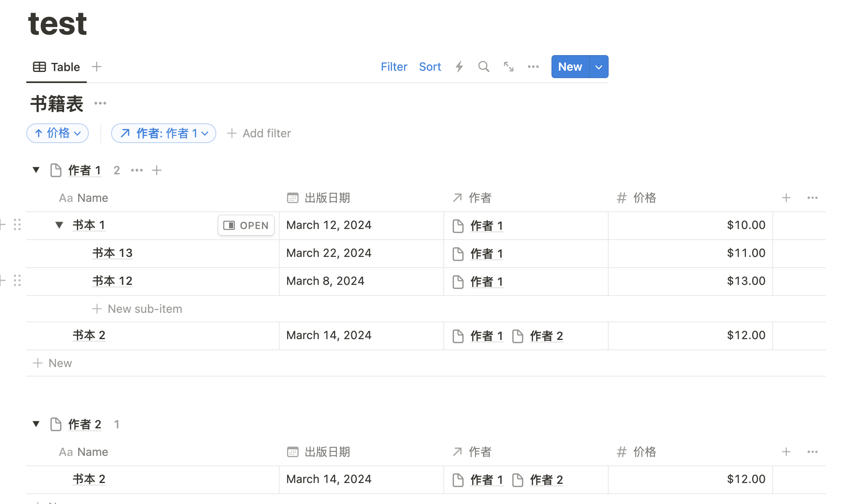The image size is (848, 504).
Task: Add property column in 作者 2 group table
Action: [786, 452]
